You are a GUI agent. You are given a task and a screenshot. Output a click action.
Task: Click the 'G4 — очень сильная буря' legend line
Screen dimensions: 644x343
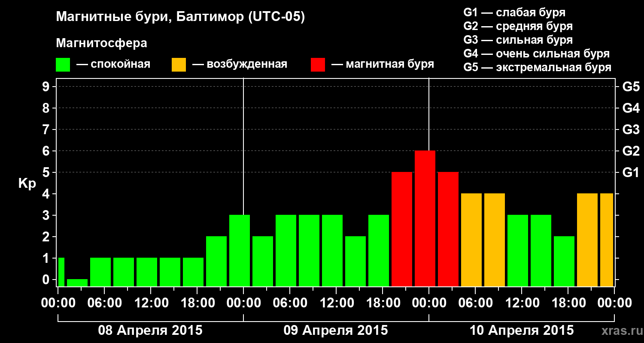coord(537,54)
